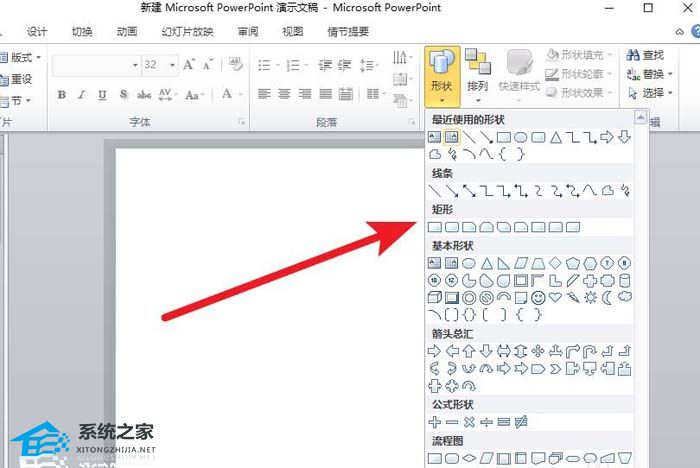Open the 审阅 tab

(248, 32)
